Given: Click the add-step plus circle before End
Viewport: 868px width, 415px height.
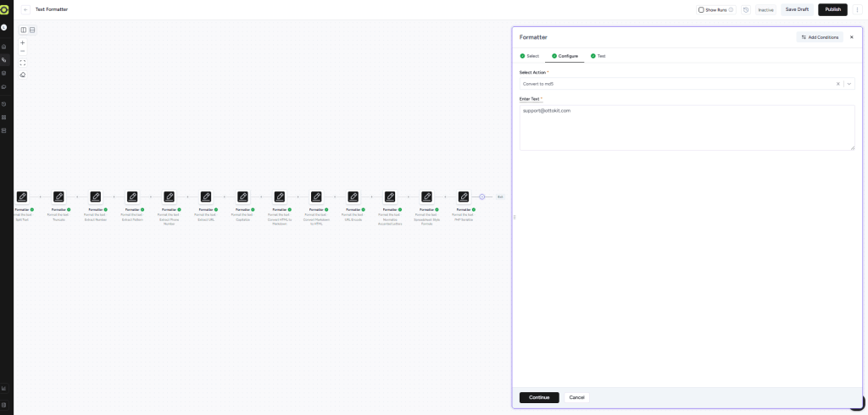Looking at the screenshot, I should point(482,196).
